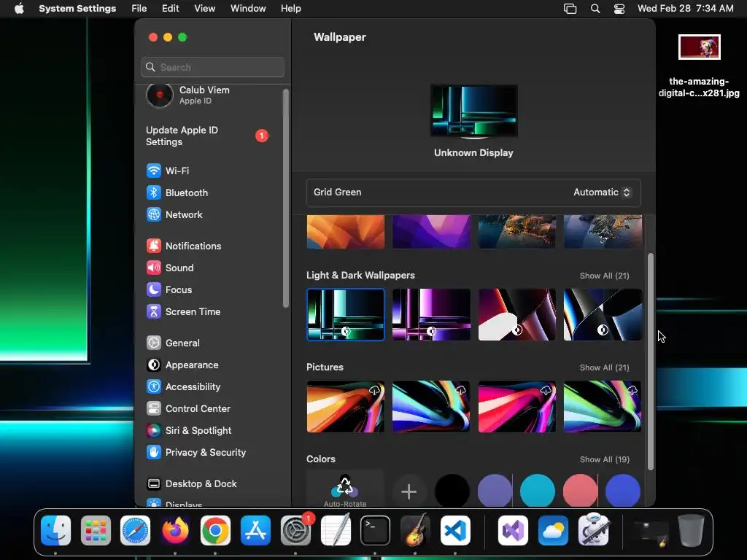Viewport: 747px width, 560px height.
Task: Select the orange Ventura wallpaper thumbnail
Action: pyautogui.click(x=345, y=231)
